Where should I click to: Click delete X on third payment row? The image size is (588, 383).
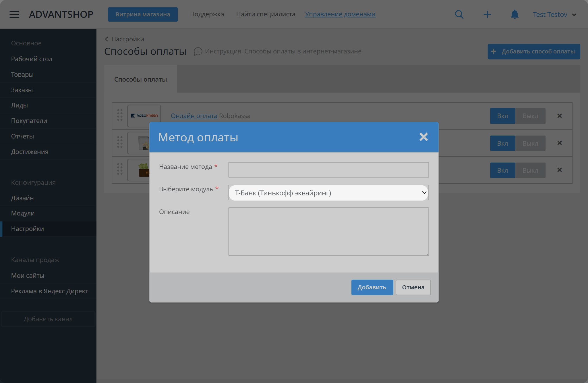[x=560, y=170]
